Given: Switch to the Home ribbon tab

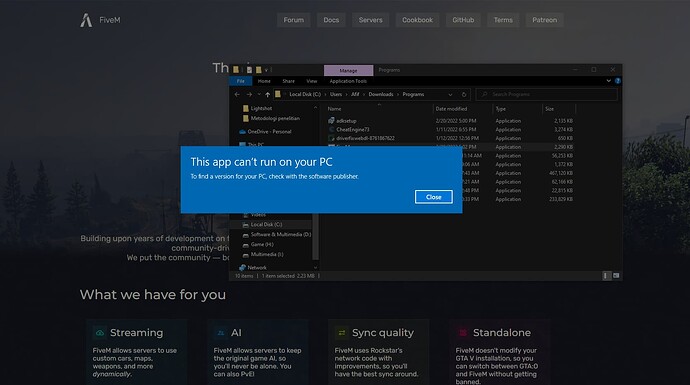Looking at the screenshot, I should point(264,81).
